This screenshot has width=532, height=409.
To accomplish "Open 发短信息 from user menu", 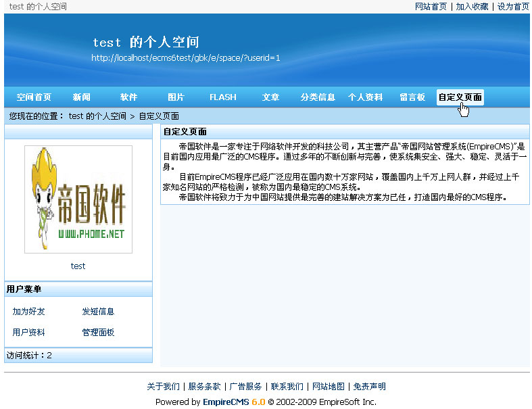I will pyautogui.click(x=98, y=312).
